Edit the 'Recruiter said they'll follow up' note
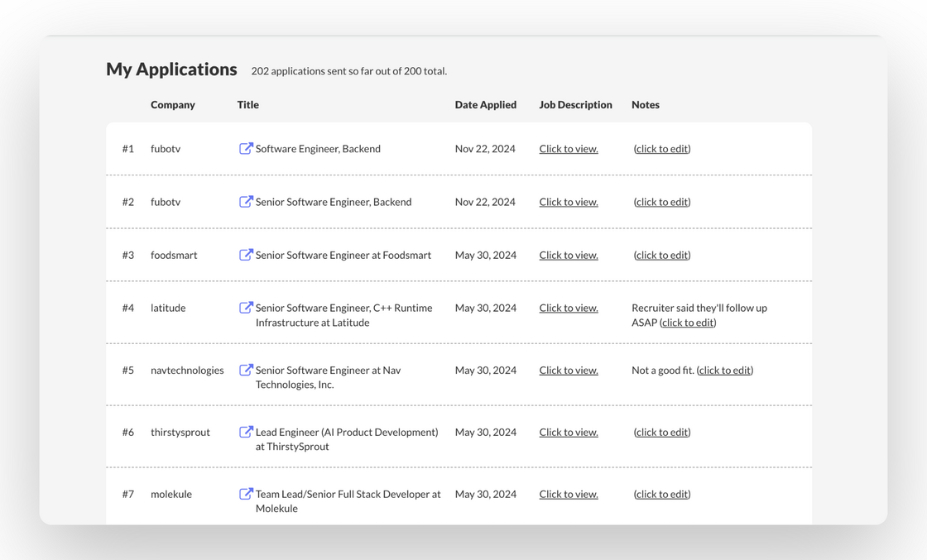This screenshot has height=560, width=927. click(688, 323)
